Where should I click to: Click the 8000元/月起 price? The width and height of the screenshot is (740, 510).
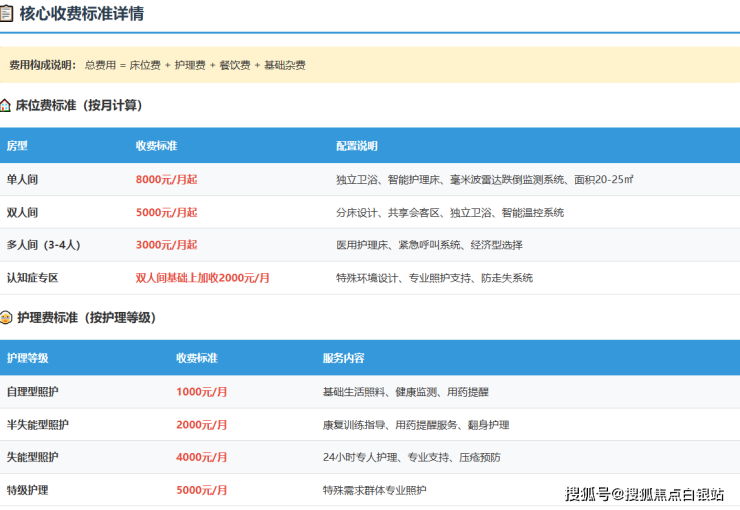[166, 180]
